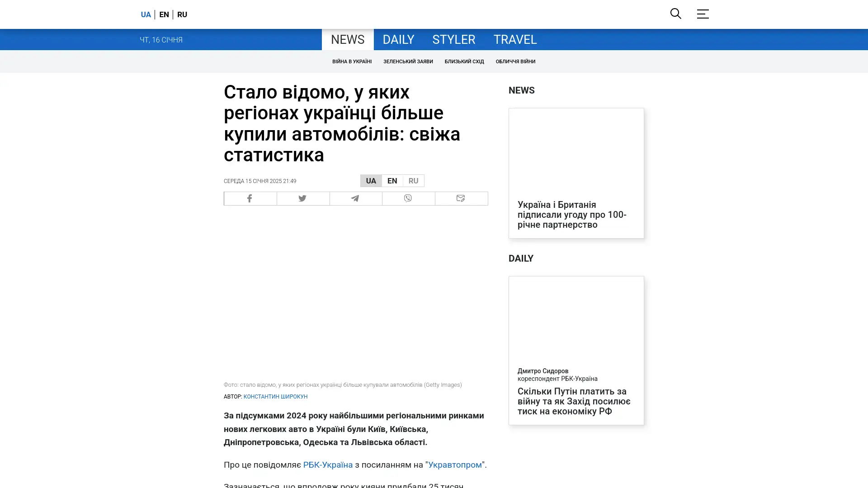The height and width of the screenshot is (488, 868).
Task: Share article on Twitter
Action: coord(303,198)
